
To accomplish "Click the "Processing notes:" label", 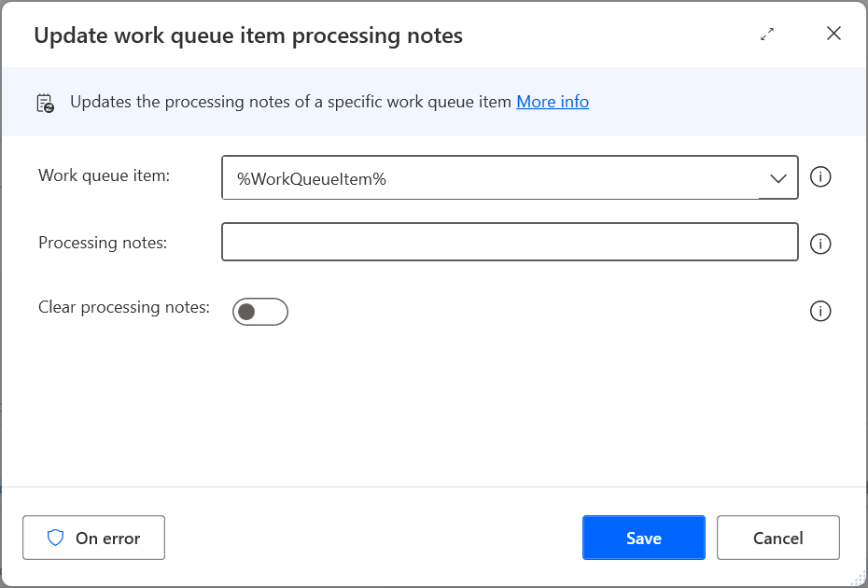I will 103,243.
